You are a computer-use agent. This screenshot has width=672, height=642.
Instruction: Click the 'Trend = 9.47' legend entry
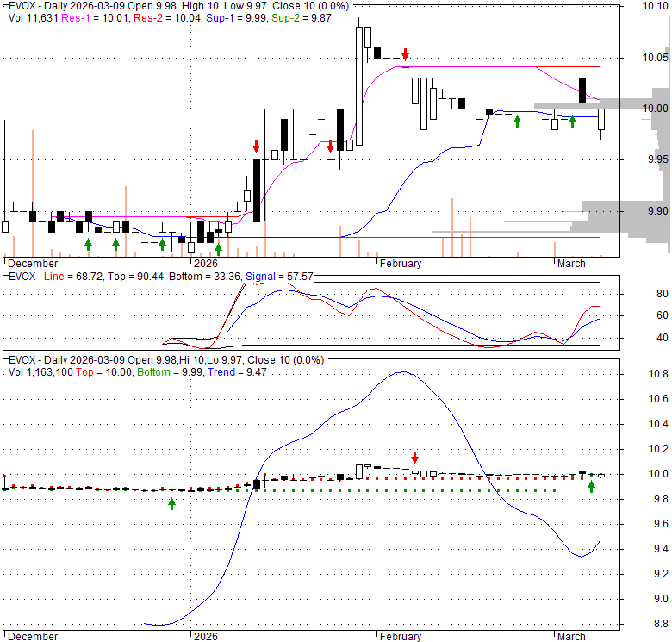point(237,372)
